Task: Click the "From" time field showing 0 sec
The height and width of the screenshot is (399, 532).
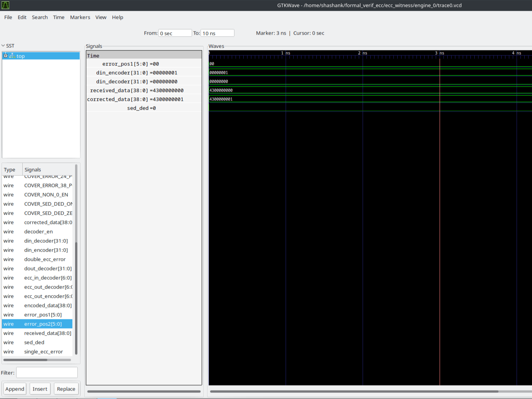Action: click(175, 33)
